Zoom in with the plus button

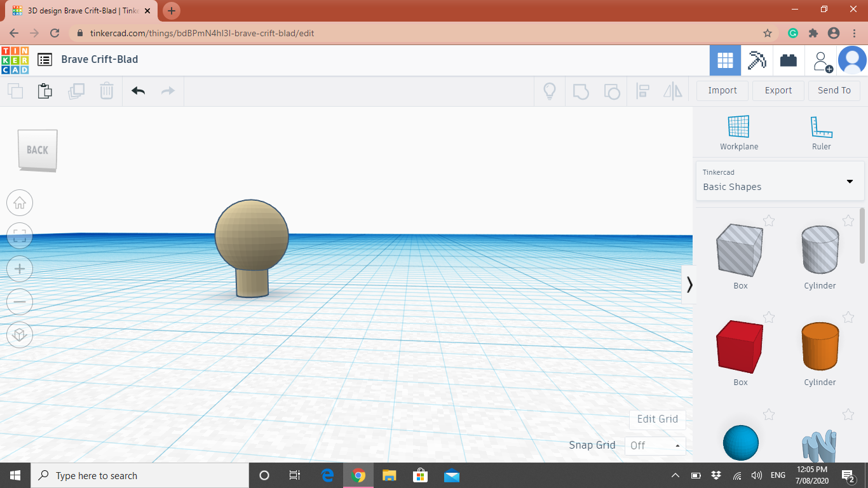[20, 269]
